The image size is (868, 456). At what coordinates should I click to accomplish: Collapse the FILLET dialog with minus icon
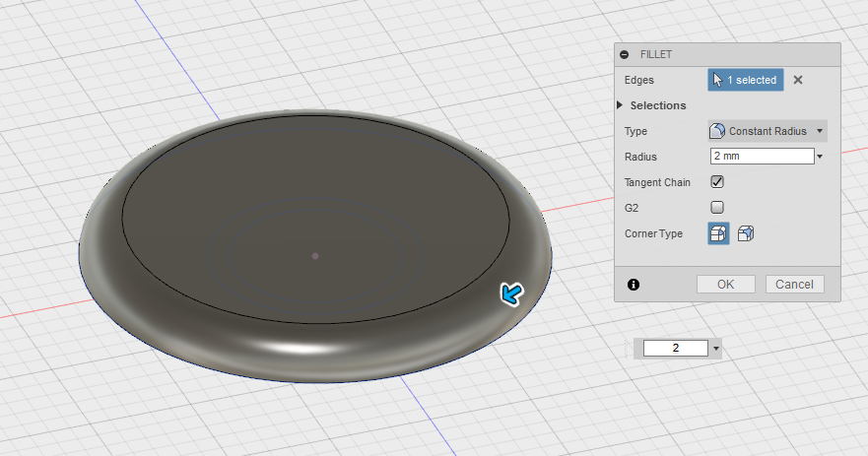pos(625,54)
